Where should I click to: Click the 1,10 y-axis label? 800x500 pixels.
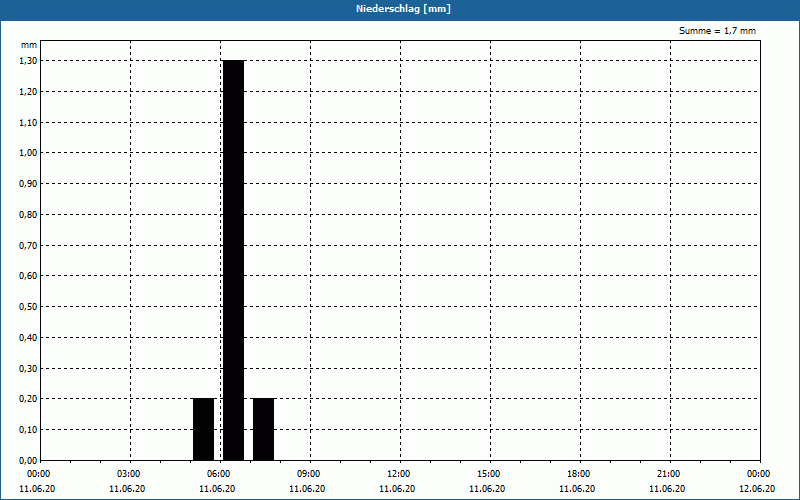[x=28, y=122]
